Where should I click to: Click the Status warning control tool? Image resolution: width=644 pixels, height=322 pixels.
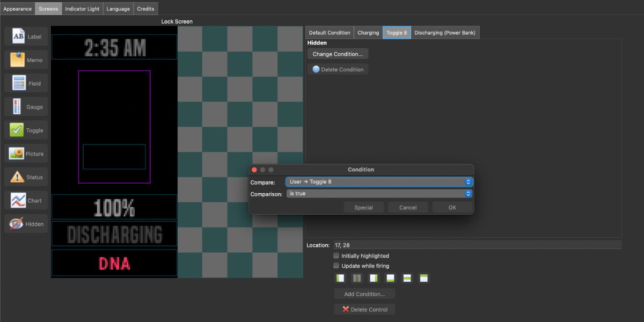(26, 177)
